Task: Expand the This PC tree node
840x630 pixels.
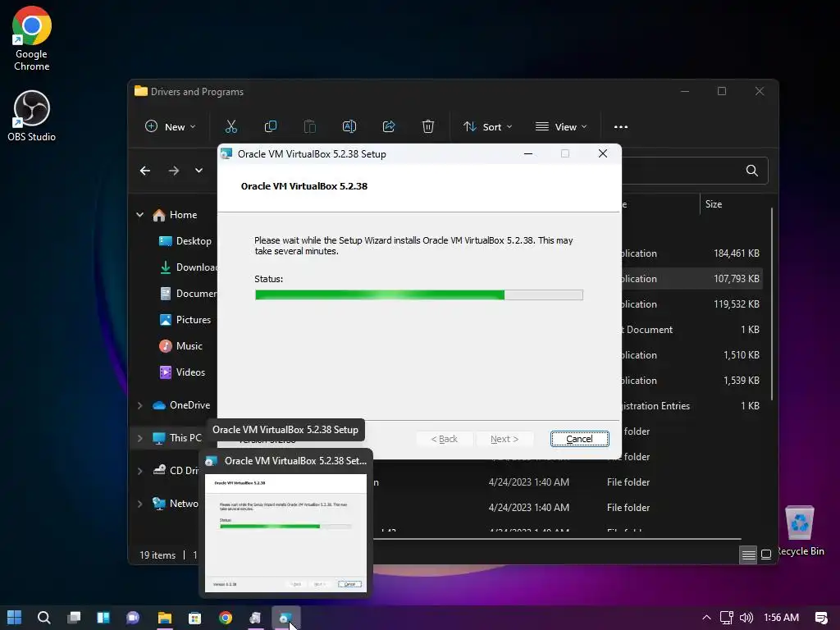Action: point(139,438)
